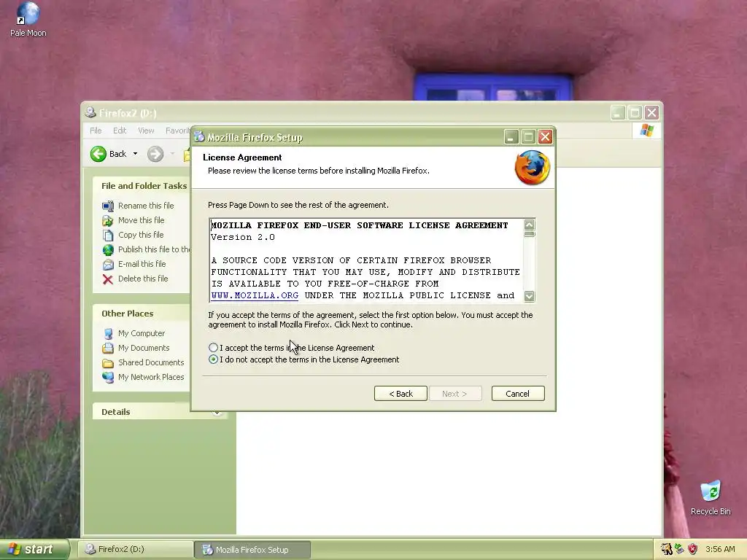Open the WWW.MOZILLA.ORG link in license text

click(x=255, y=295)
